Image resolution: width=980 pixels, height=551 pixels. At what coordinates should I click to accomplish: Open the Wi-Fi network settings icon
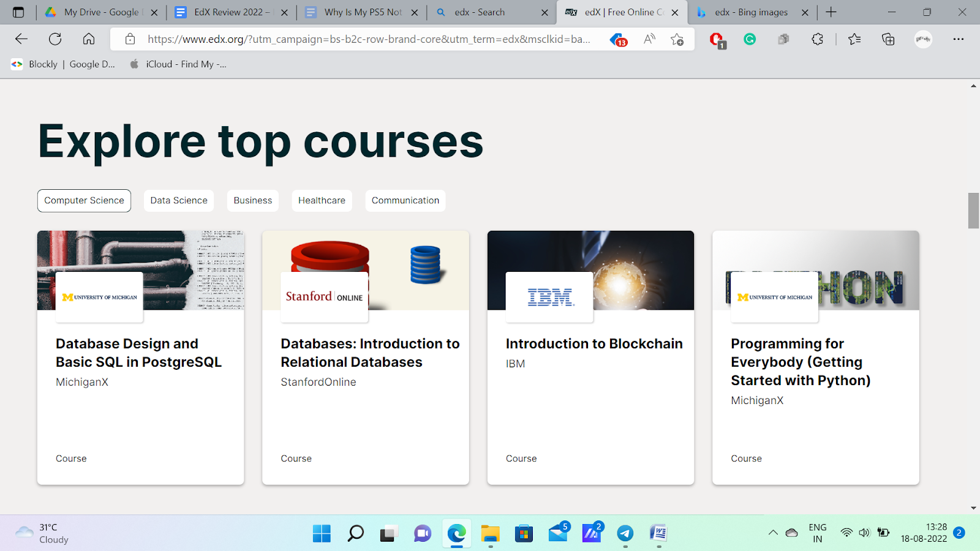(846, 533)
